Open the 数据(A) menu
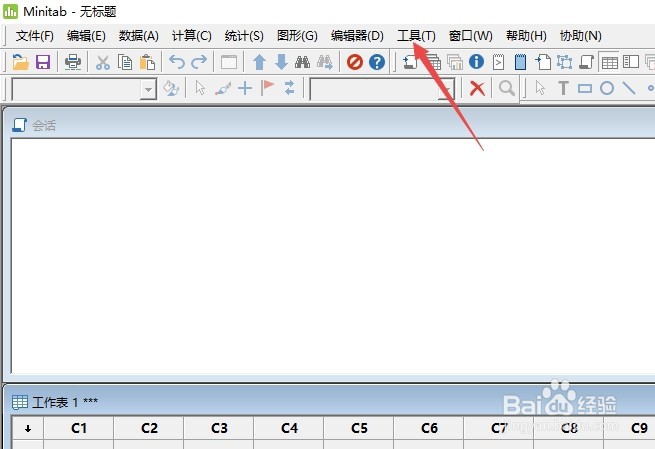The height and width of the screenshot is (449, 655). point(138,36)
